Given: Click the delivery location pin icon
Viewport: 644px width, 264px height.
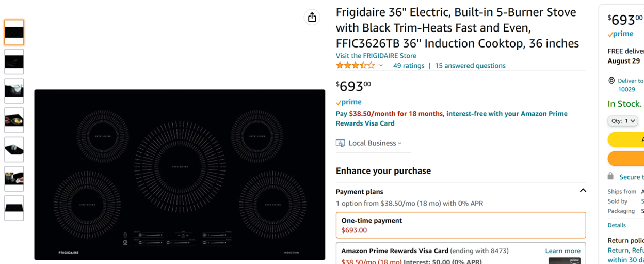Looking at the screenshot, I should (611, 81).
